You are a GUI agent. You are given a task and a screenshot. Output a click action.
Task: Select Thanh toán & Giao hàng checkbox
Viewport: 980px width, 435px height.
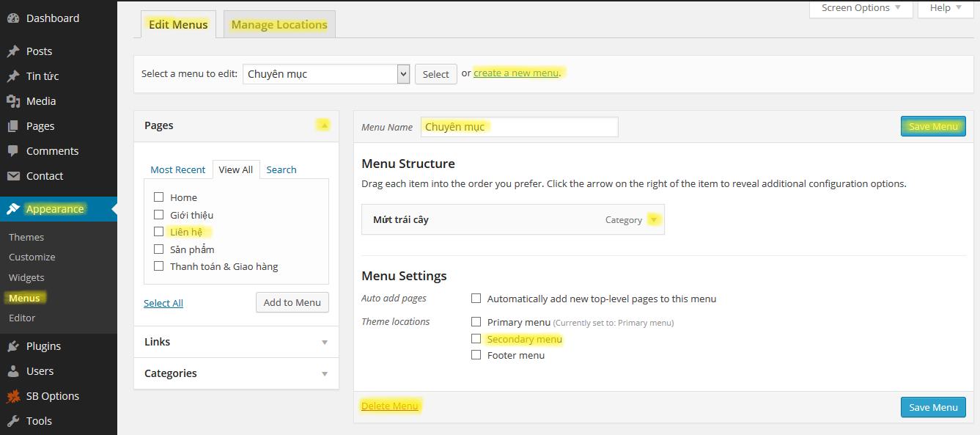[x=158, y=266]
